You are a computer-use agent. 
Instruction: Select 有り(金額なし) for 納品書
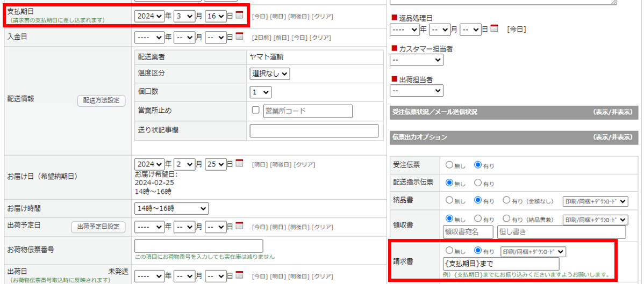(x=506, y=200)
